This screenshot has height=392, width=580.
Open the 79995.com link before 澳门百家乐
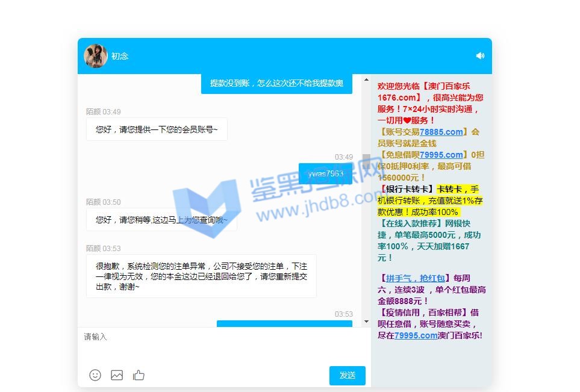click(416, 335)
